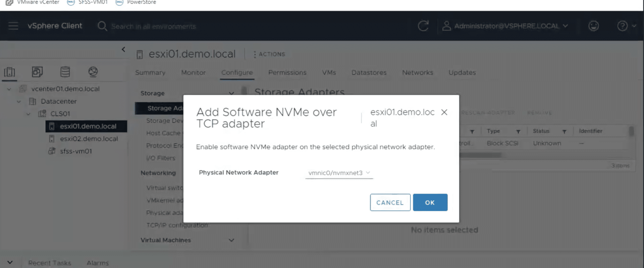
Task: Open the Recent Tasks tab
Action: click(50, 263)
